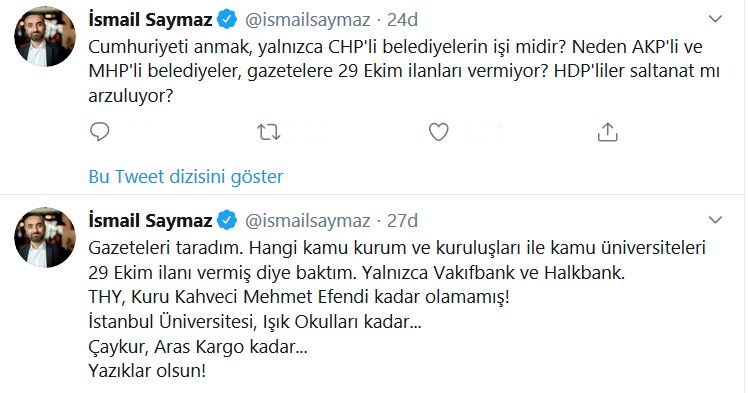The height and width of the screenshot is (393, 748).
Task: Click İsmail Saymaz name on the 27d tweet
Action: 150,220
